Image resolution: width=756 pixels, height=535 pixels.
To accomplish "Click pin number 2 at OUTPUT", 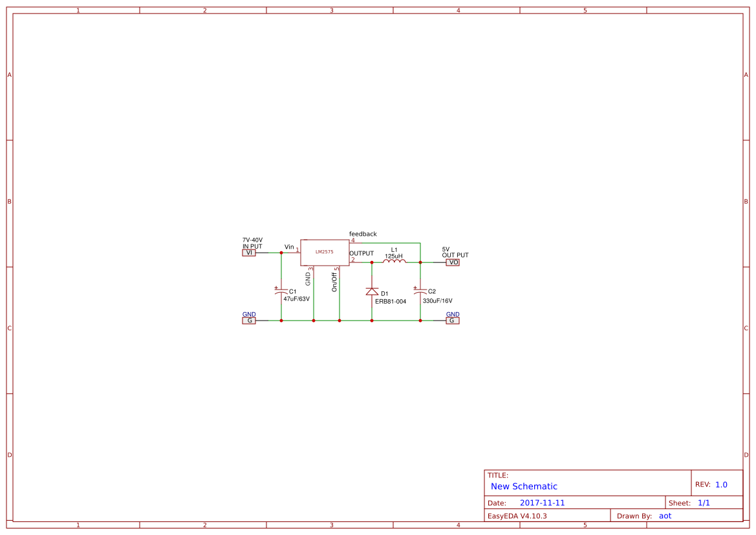I will click(x=353, y=260).
